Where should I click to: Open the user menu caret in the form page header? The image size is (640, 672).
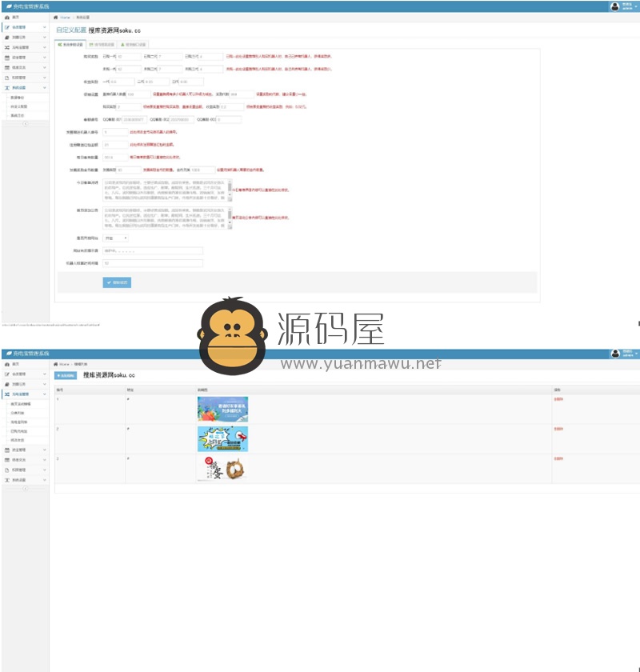pos(636,6)
